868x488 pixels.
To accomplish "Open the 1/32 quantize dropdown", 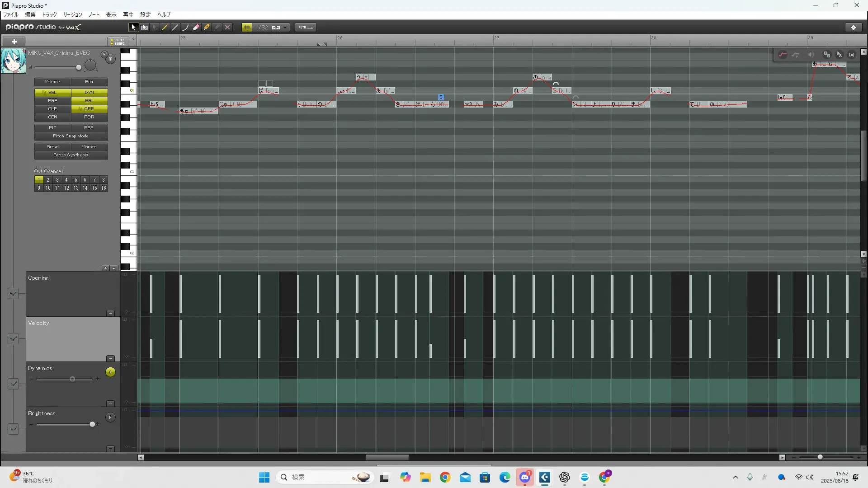I will pyautogui.click(x=285, y=28).
